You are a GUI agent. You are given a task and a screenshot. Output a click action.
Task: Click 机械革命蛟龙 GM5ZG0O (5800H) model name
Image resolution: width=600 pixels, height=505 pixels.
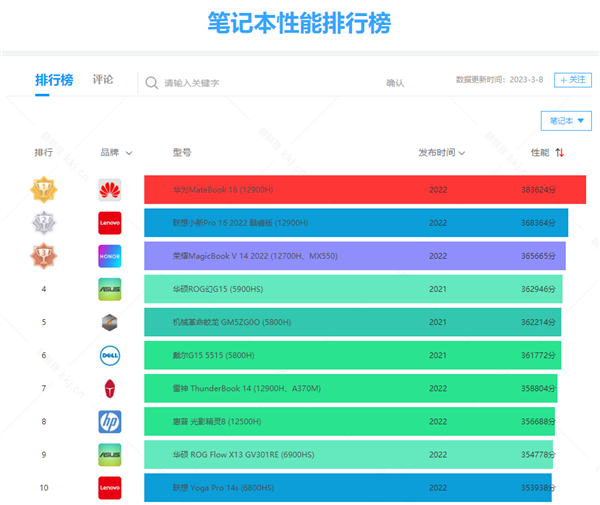click(x=232, y=322)
